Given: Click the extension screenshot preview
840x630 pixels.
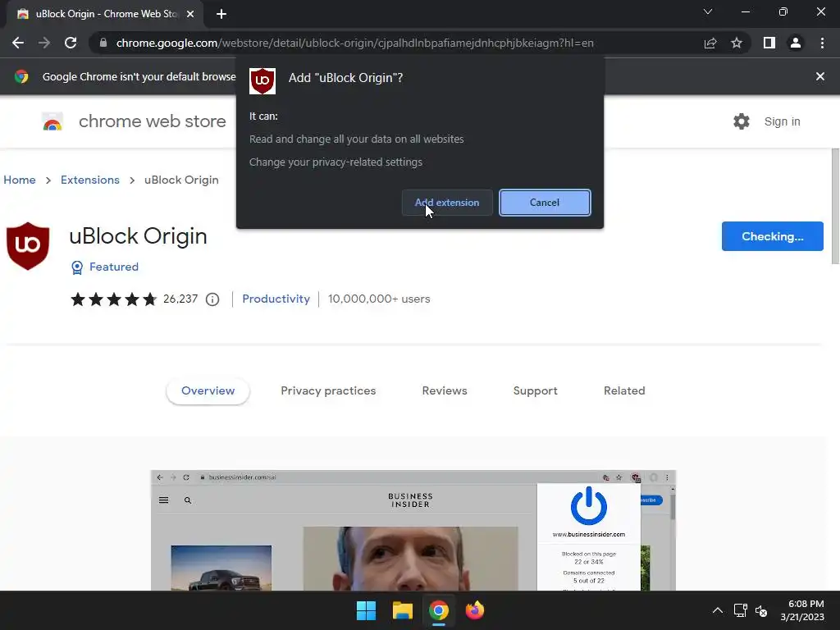Looking at the screenshot, I should pyautogui.click(x=413, y=531).
